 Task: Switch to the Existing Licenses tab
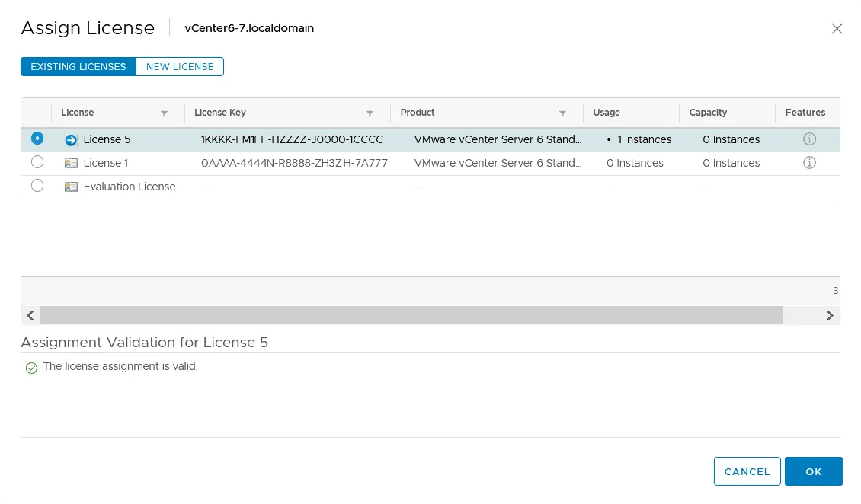click(x=78, y=67)
